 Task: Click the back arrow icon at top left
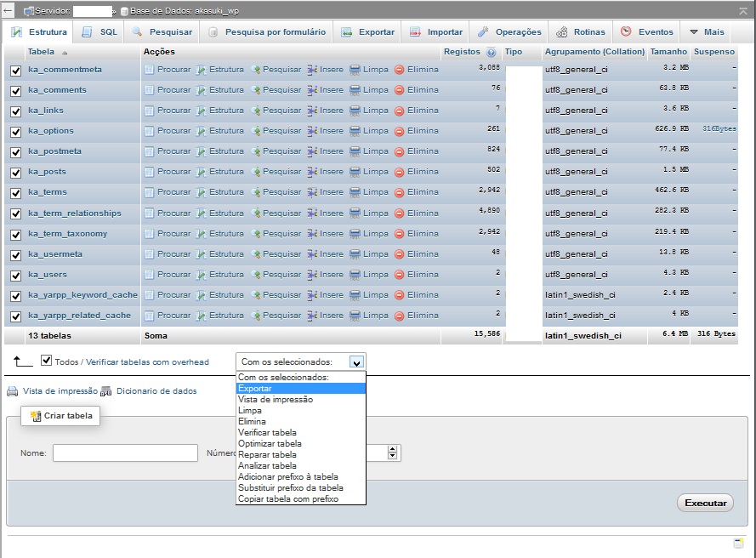[x=8, y=10]
